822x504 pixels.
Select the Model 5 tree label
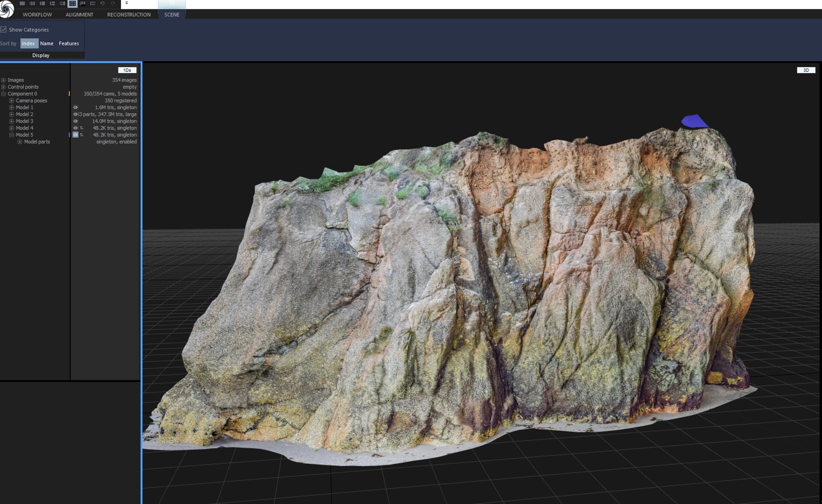(24, 135)
